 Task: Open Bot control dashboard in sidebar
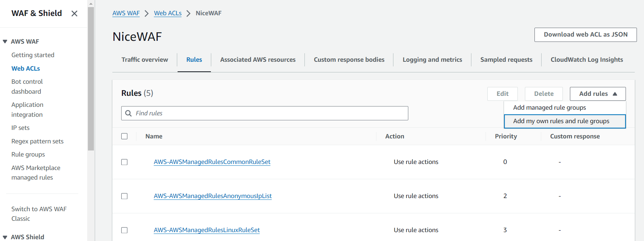[27, 87]
